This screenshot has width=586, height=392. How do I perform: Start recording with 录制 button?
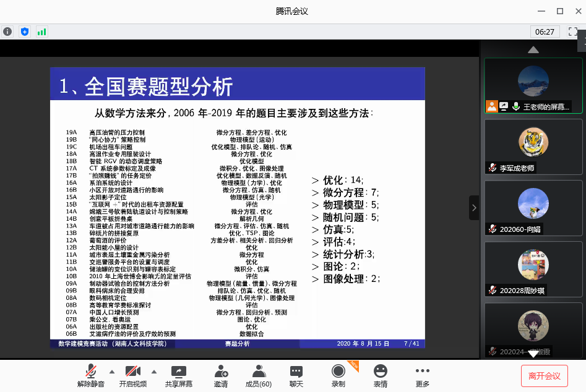(338, 375)
